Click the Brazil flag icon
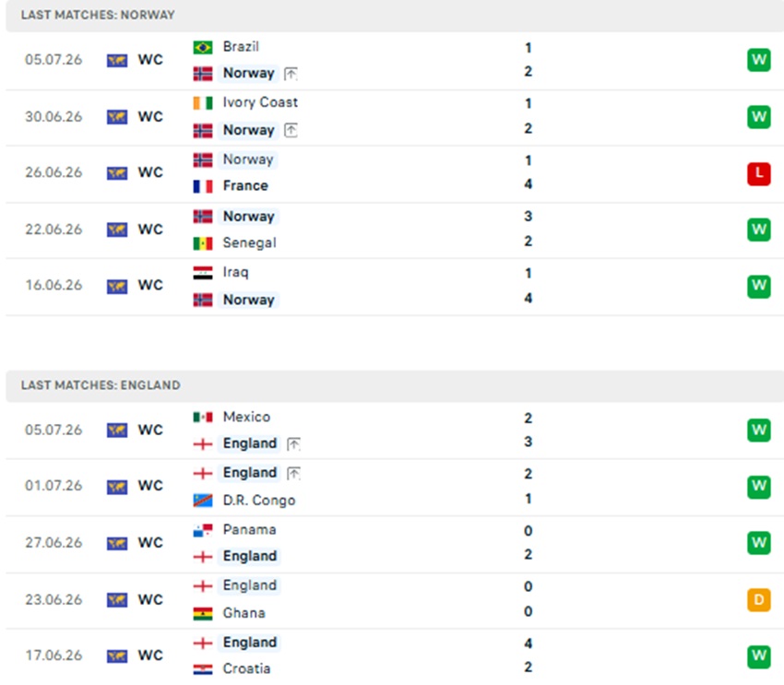Viewport: 784px width, 685px height. pos(203,47)
